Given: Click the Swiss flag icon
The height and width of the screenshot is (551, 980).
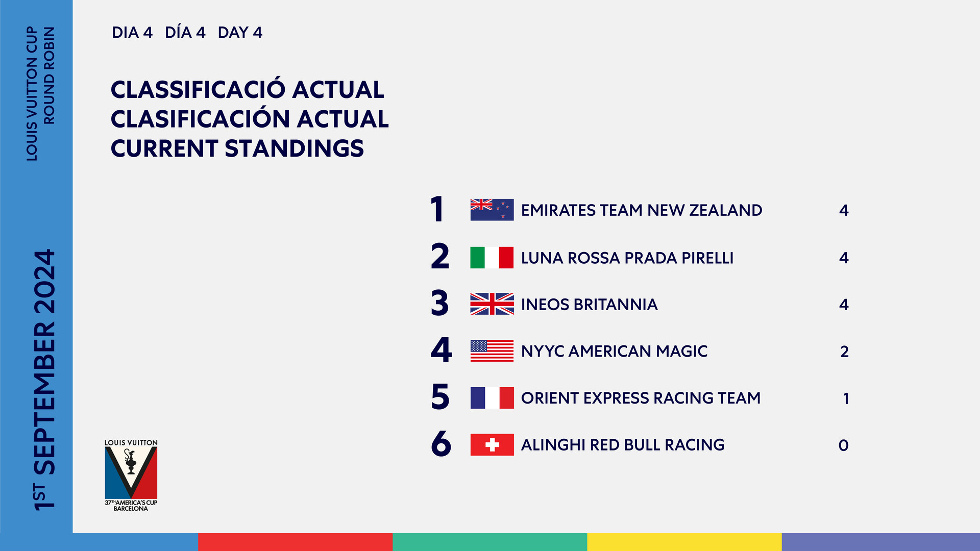Looking at the screenshot, I should pyautogui.click(x=492, y=445).
